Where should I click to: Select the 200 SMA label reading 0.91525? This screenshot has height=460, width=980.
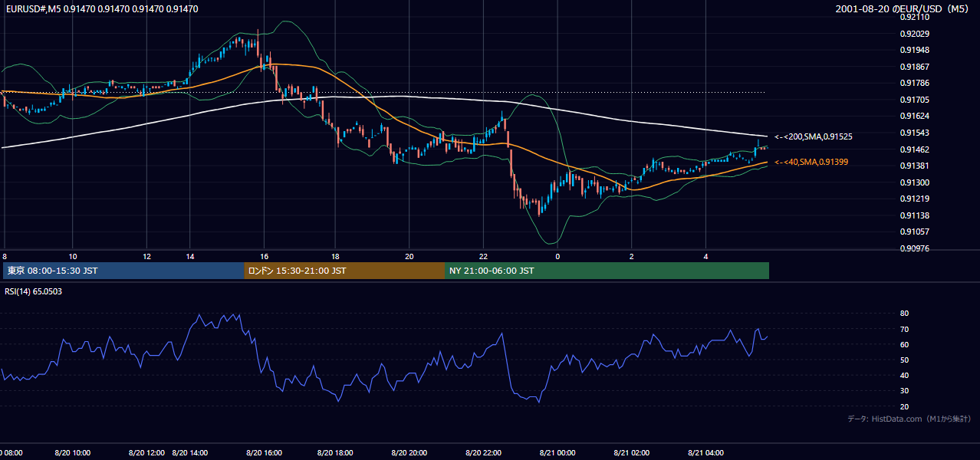(x=814, y=136)
